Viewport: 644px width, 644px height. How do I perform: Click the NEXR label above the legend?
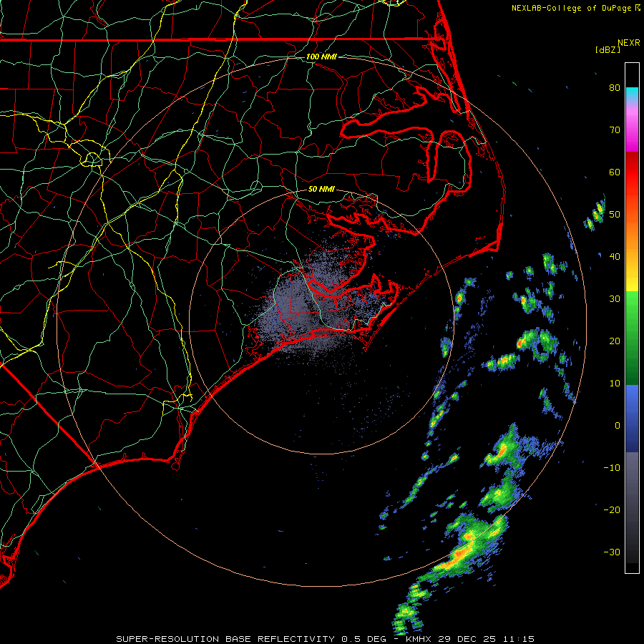click(628, 43)
